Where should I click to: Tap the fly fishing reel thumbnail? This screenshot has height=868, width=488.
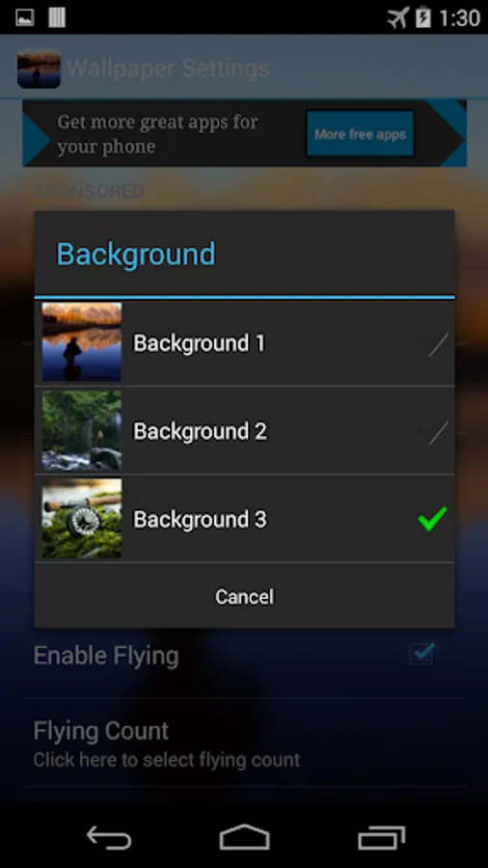(82, 518)
